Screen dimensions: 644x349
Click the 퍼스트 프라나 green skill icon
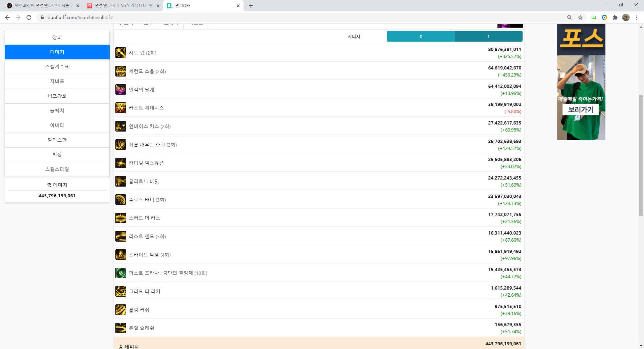[x=120, y=273]
